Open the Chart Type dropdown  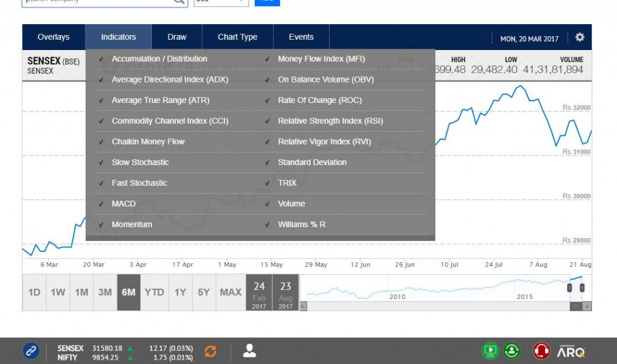(x=237, y=37)
